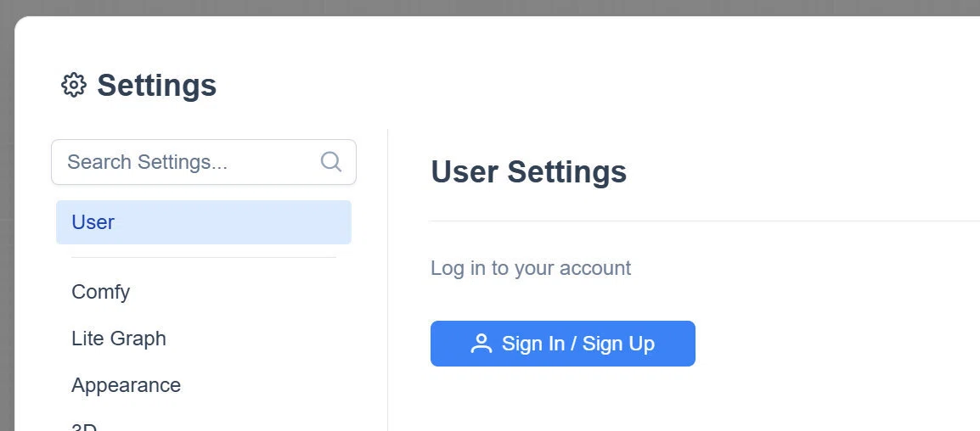
Task: Click the Settings dialog title text
Action: point(156,86)
